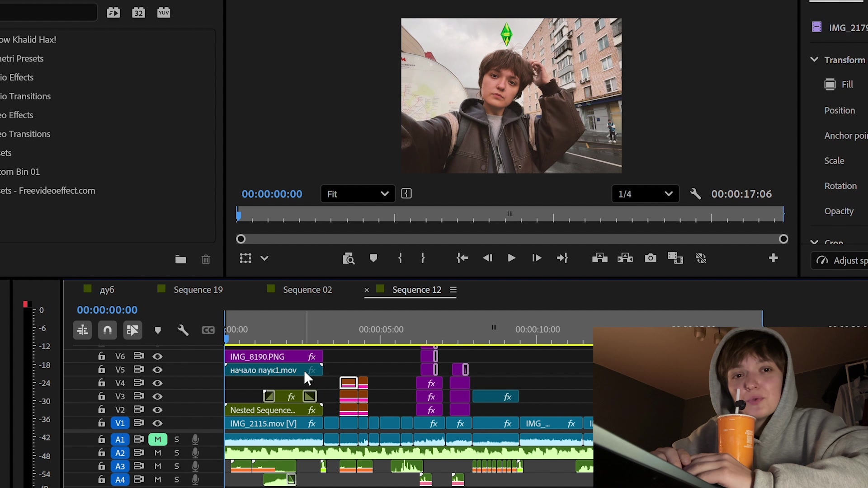Switch to Sequence 02 tab
Viewport: 868px width, 488px height.
point(307,290)
